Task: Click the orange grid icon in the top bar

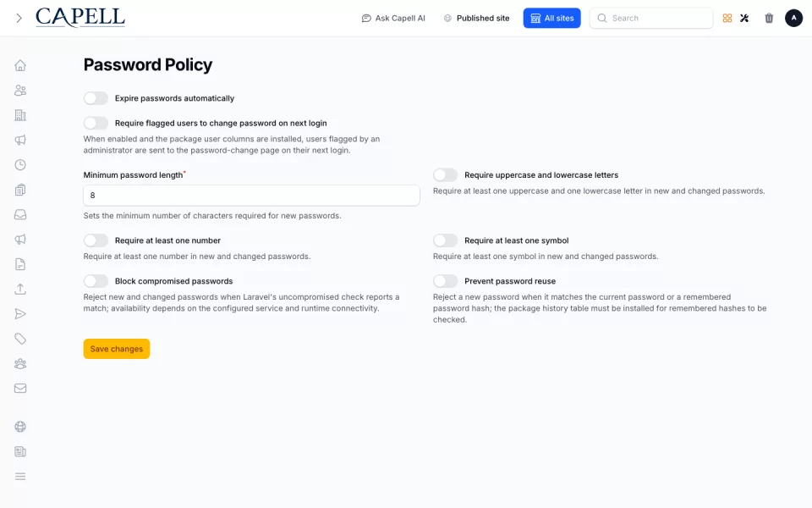Action: [x=727, y=18]
